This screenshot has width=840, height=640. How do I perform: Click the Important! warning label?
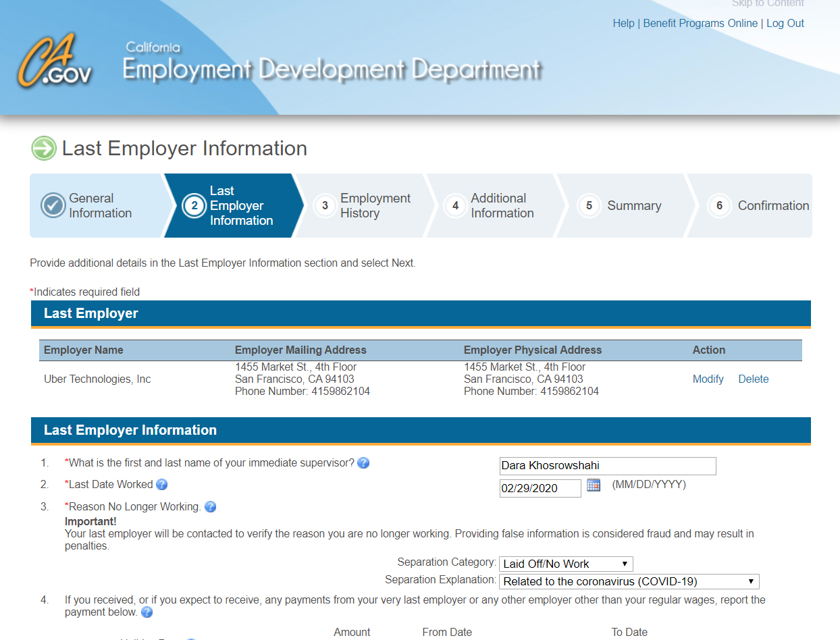pos(90,522)
